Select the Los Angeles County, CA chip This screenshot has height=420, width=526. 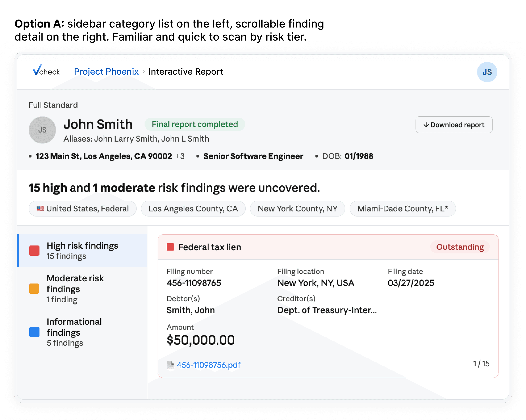point(193,209)
